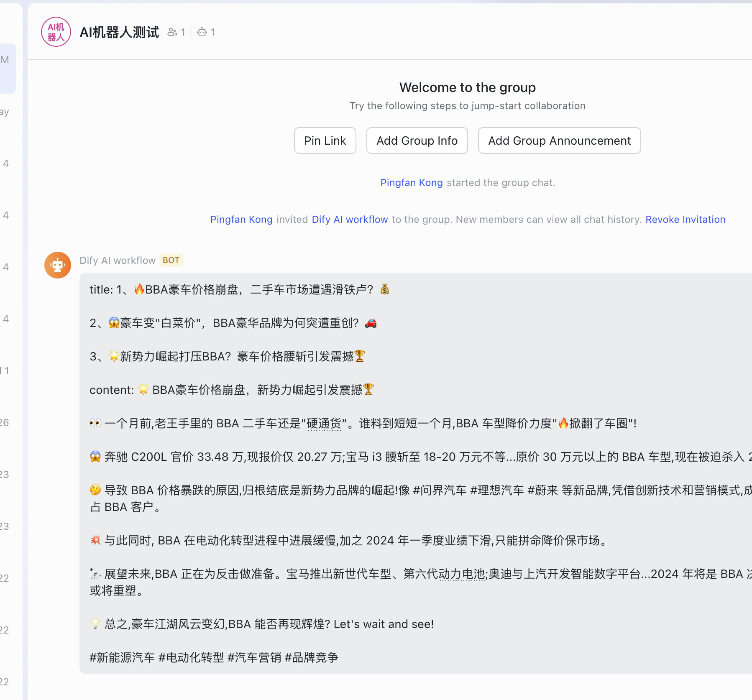Viewport: 752px width, 700px height.
Task: Click the Revoke Invitation link
Action: [685, 220]
